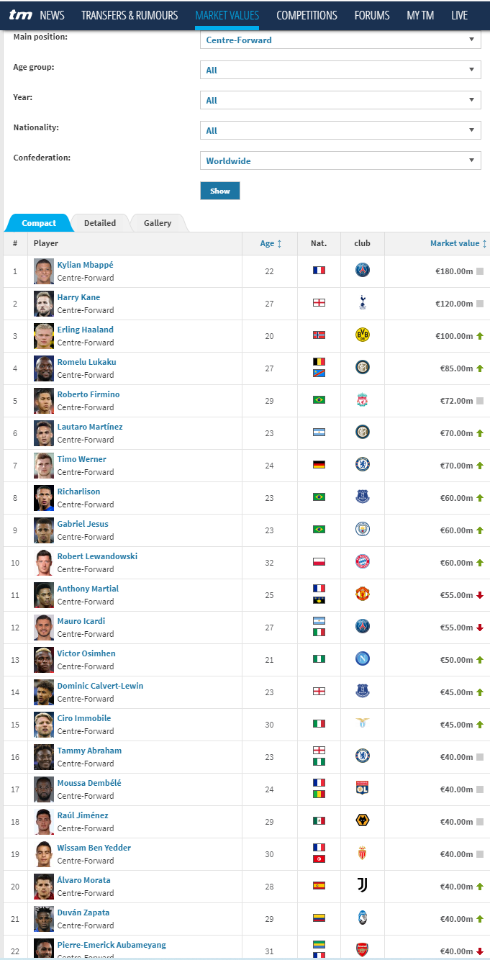Image resolution: width=490 pixels, height=960 pixels.
Task: Click the Juventus logo beside Álvaro Morata
Action: (363, 885)
